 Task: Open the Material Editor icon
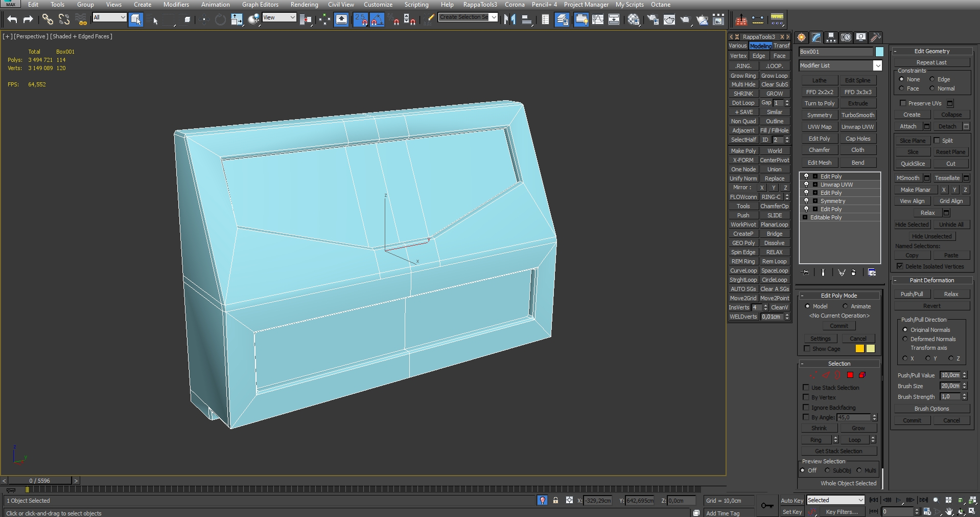[634, 19]
